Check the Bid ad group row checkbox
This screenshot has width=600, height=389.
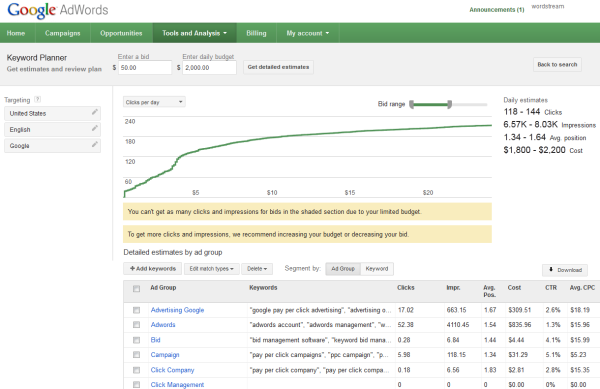[x=136, y=340]
